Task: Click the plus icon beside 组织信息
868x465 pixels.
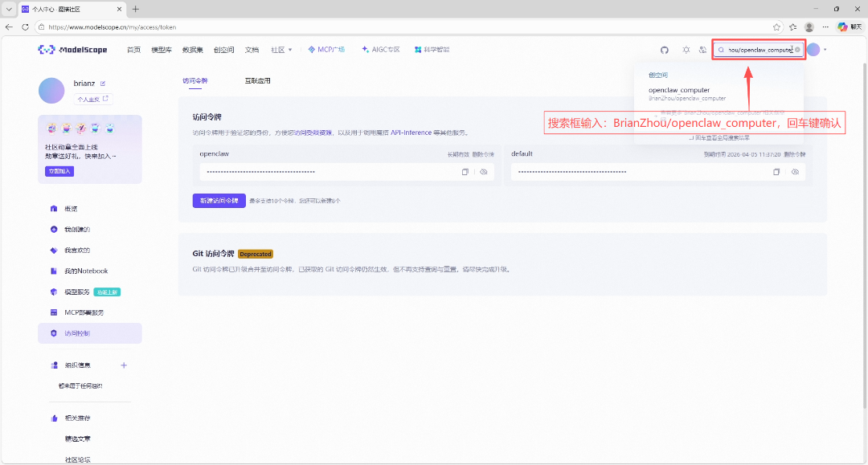Action: [124, 365]
